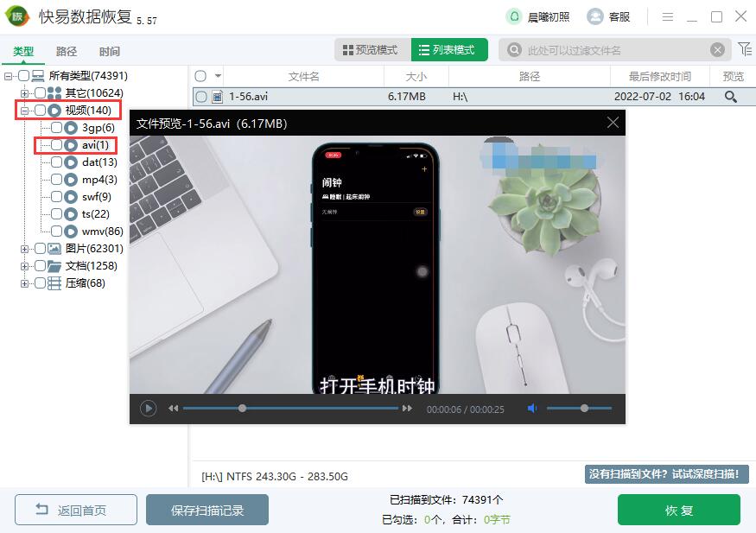756x533 pixels.
Task: Click the 3gp format icon
Action: [x=71, y=128]
